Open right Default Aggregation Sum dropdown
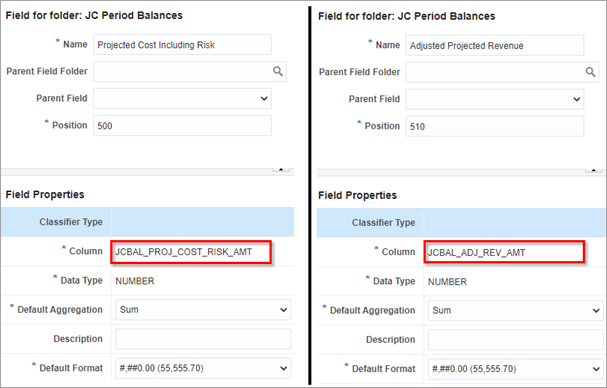607x388 pixels. 515,310
